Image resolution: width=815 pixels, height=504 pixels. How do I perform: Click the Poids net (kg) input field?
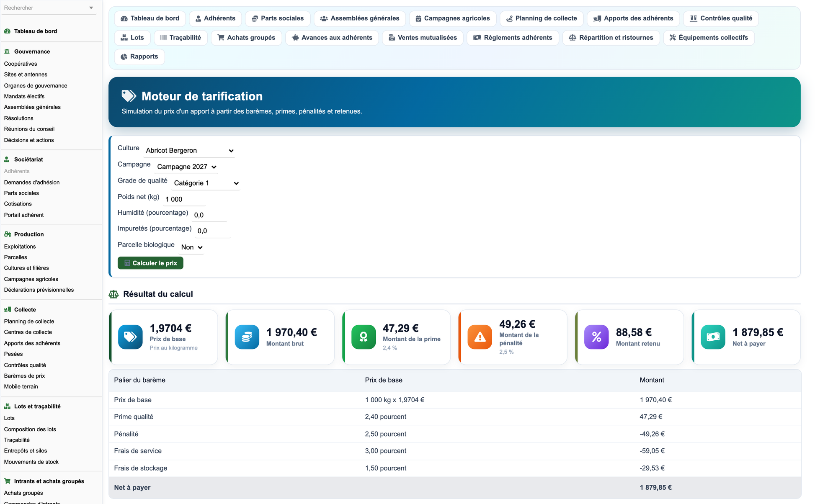[x=184, y=199]
